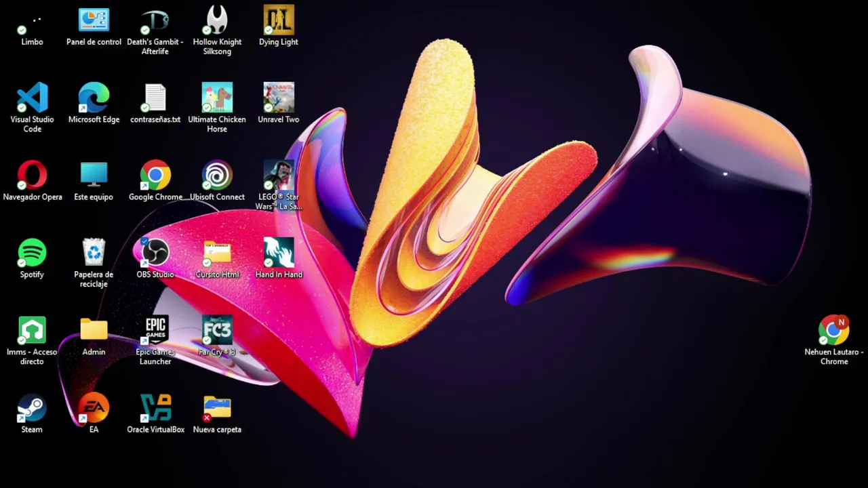Select the Unravel Two shortcut
868x488 pixels.
coord(279,104)
